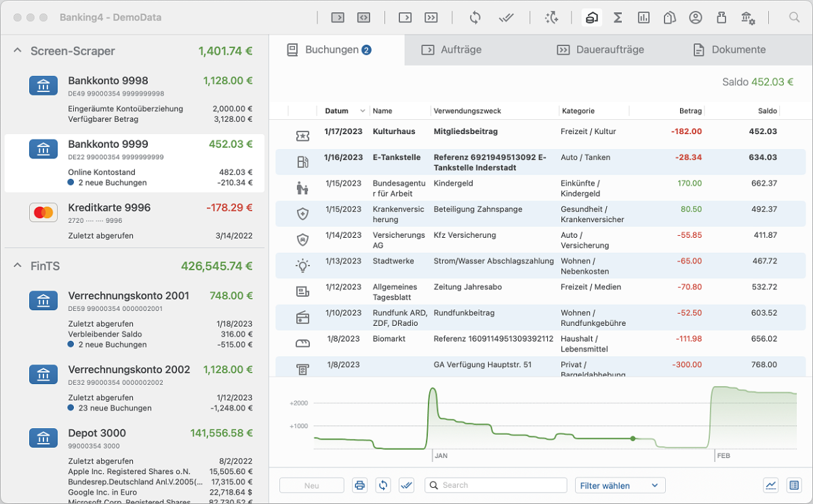Click the sort arrow next to Datum column
The width and height of the screenshot is (813, 504).
(x=363, y=111)
